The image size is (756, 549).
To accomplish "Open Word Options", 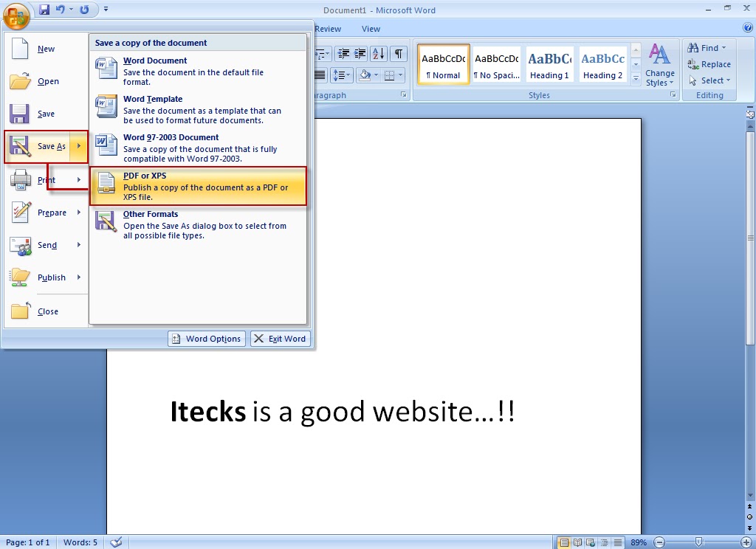I will coord(207,339).
